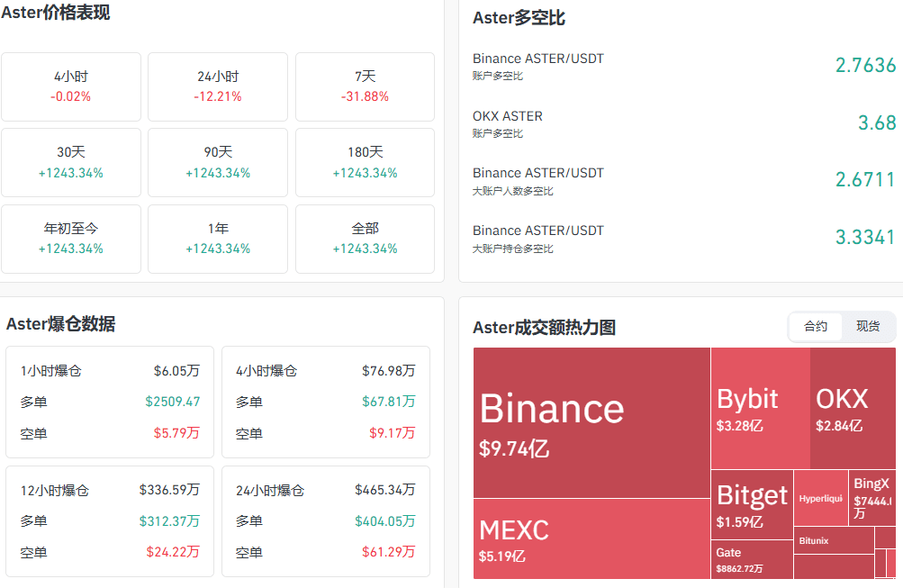
Task: Select the Gate heatmap tile
Action: pyautogui.click(x=752, y=559)
